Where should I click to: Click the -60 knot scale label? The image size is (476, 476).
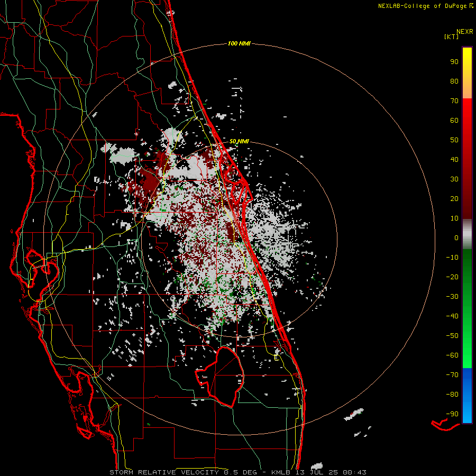coord(452,355)
